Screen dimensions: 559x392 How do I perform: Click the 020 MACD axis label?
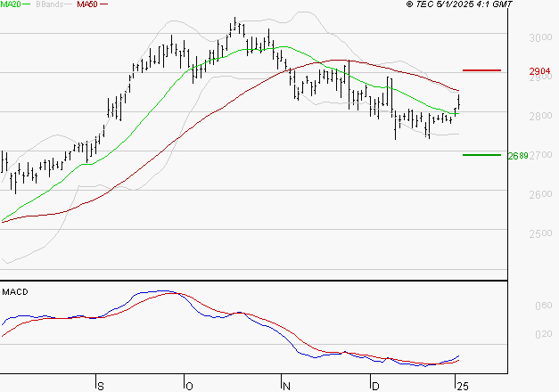tap(544, 334)
